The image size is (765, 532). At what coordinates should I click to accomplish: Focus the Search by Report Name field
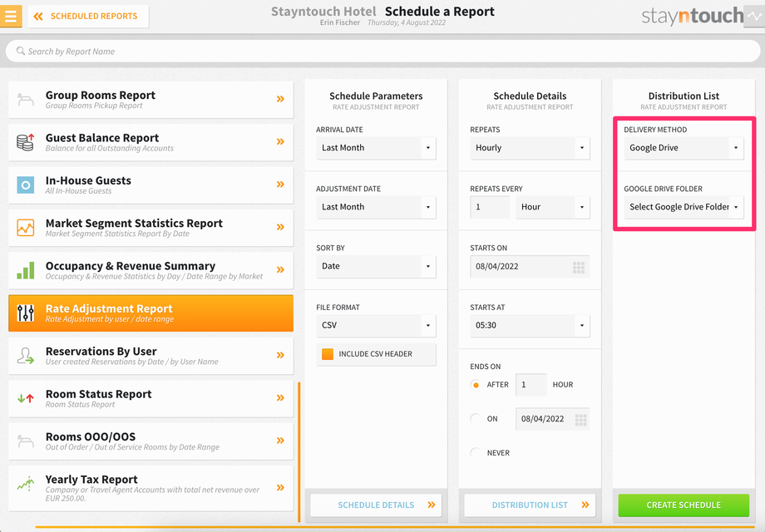(x=382, y=52)
